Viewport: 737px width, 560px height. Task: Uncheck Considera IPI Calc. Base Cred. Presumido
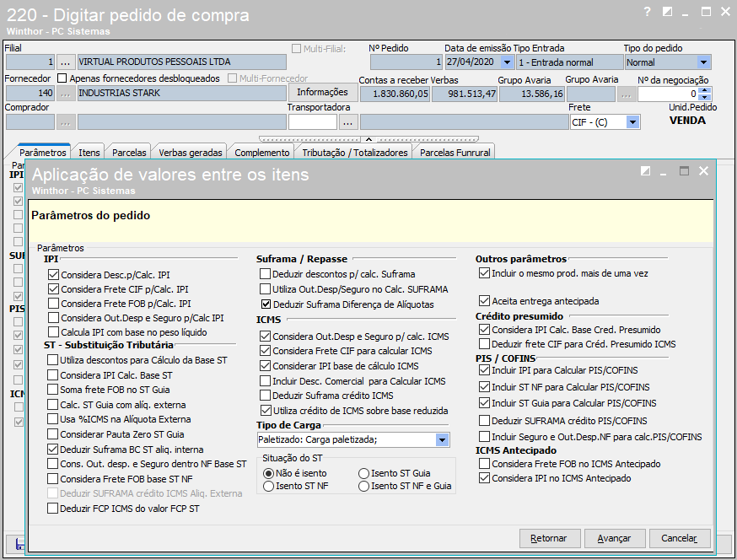click(x=484, y=330)
